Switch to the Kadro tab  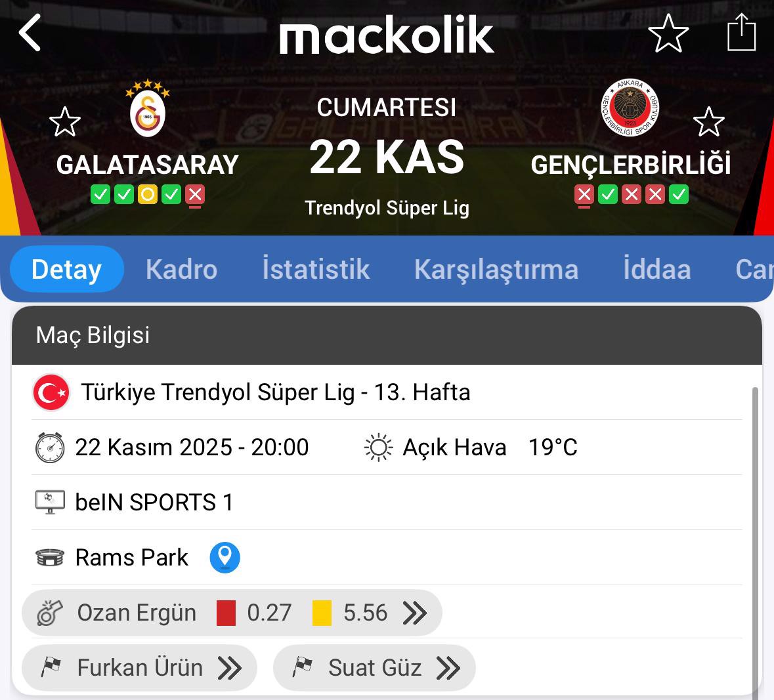pyautogui.click(x=181, y=270)
